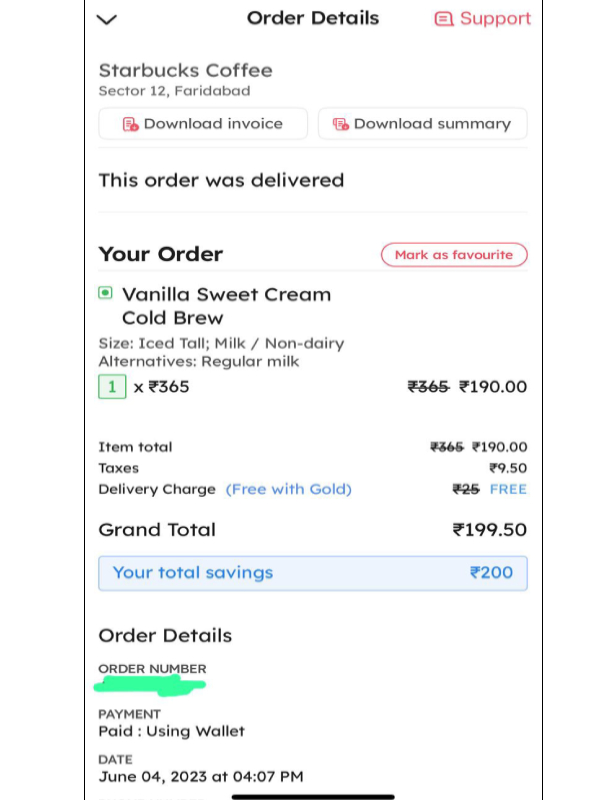Expand the Order Details info section
Image resolution: width=600 pixels, height=800 pixels.
[165, 635]
